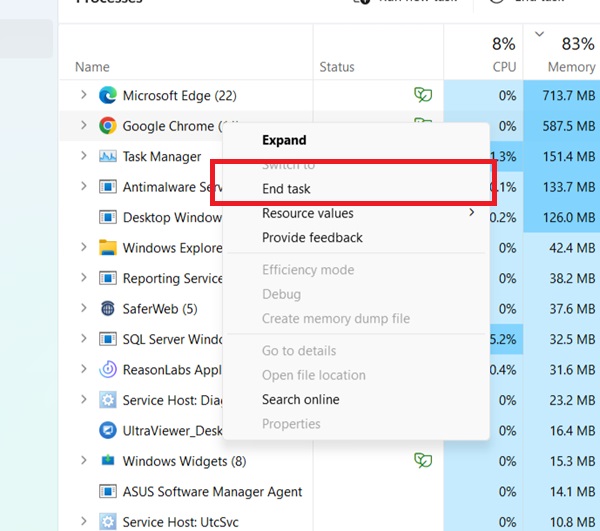Click the Microsoft Edge app icon
This screenshot has height=531, width=600.
[x=108, y=95]
